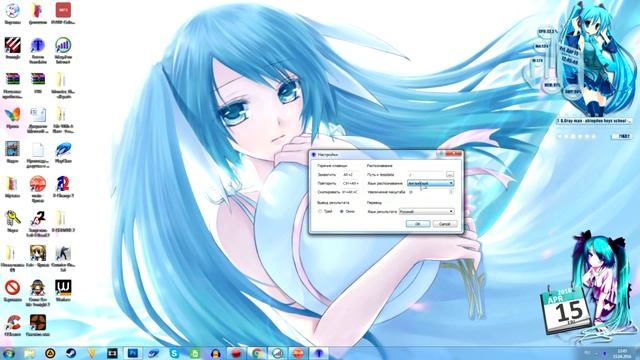Click the song title in music gadget

[593, 121]
